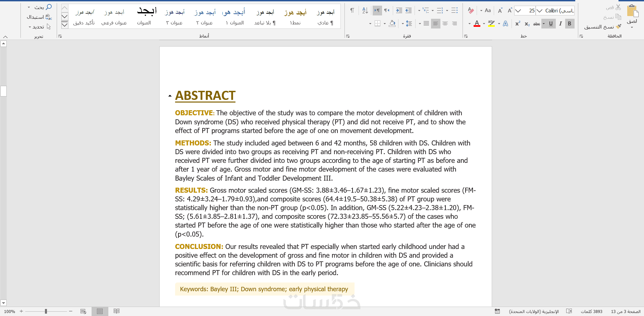Screen dimensions: 644x316
Task: Click the Cut scissors icon
Action: tap(618, 7)
